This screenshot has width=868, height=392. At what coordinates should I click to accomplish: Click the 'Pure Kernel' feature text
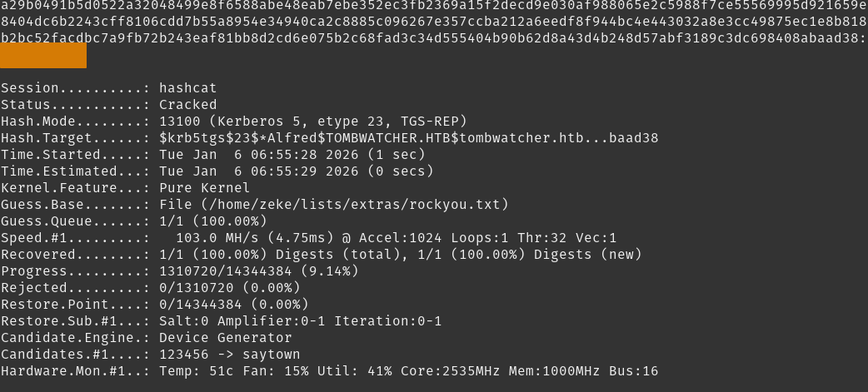click(x=204, y=188)
